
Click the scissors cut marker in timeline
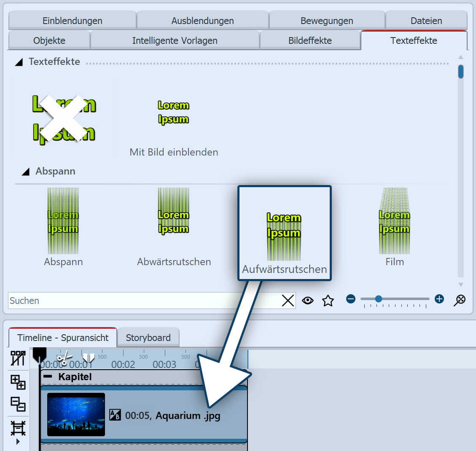tap(64, 359)
